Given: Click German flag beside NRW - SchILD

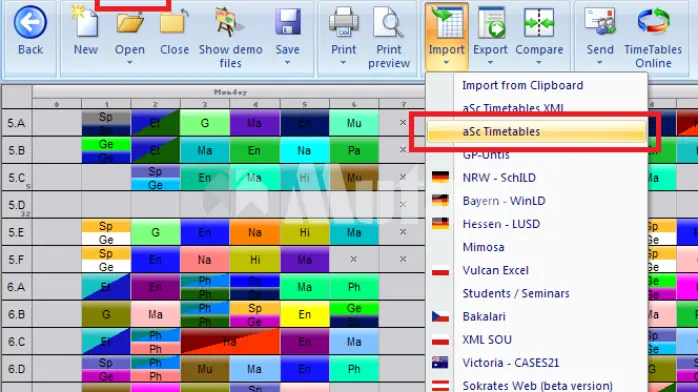Looking at the screenshot, I should coord(440,177).
